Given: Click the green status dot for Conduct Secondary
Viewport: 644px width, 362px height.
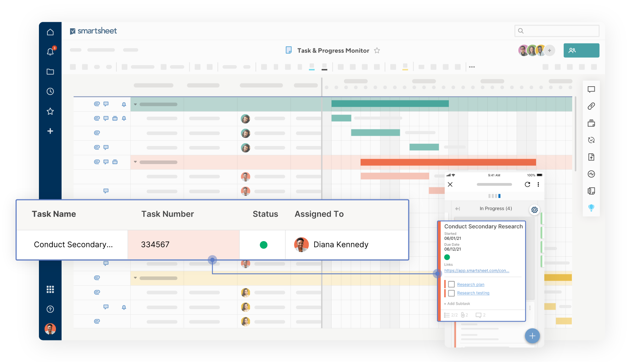Looking at the screenshot, I should coord(264,245).
